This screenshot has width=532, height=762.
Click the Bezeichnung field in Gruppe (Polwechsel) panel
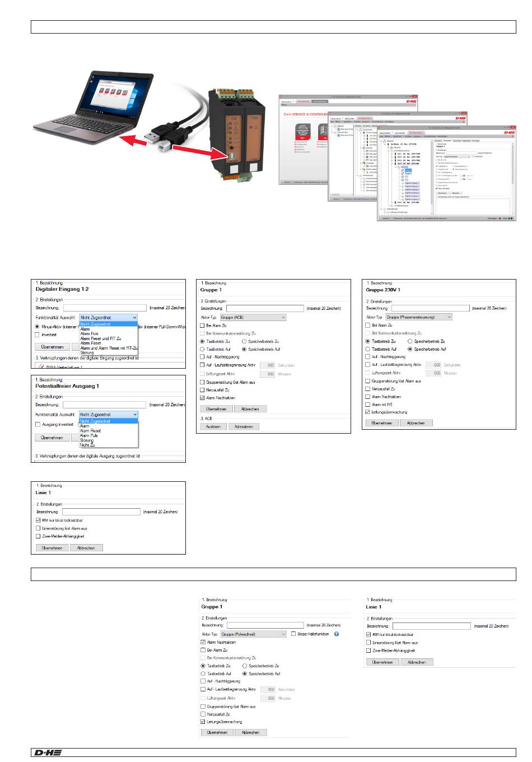[x=265, y=625]
